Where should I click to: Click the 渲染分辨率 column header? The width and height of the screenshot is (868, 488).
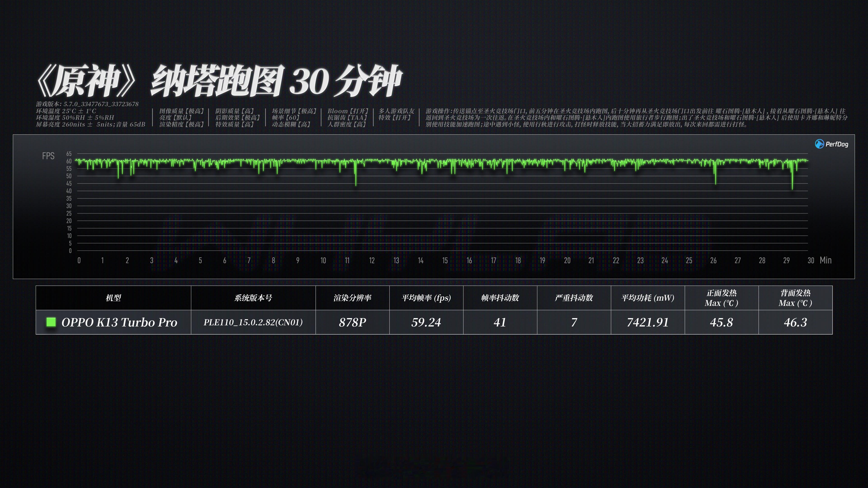point(352,298)
